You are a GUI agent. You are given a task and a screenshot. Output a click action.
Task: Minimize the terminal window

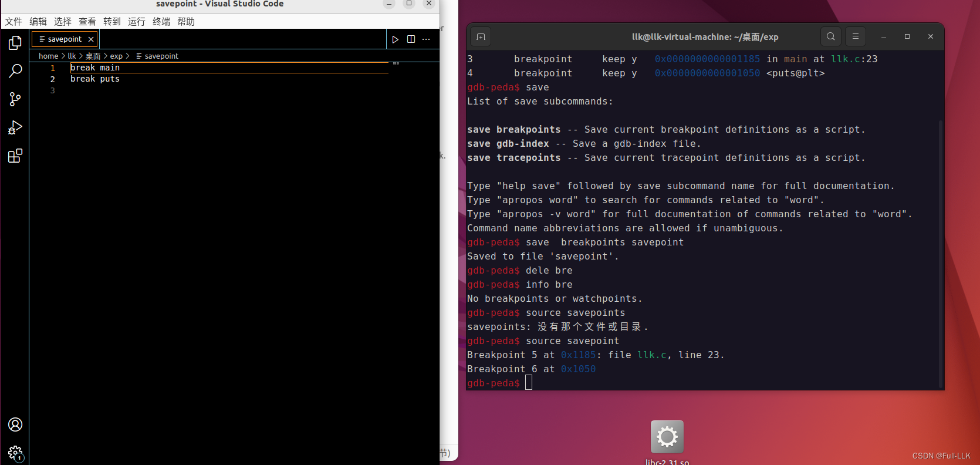point(883,36)
